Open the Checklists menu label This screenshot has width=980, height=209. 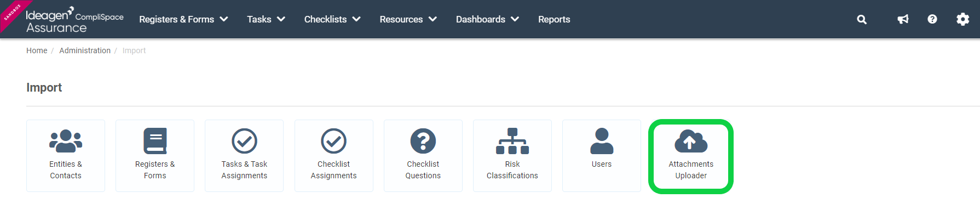click(325, 19)
